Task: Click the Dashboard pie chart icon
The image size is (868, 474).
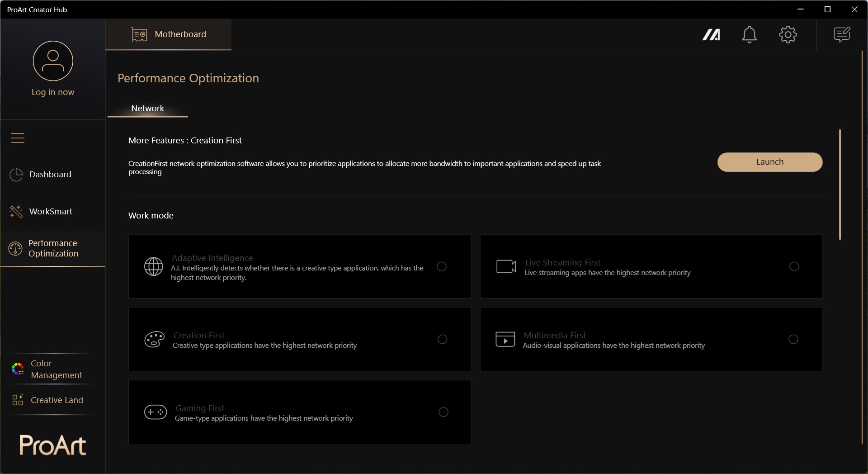Action: [x=16, y=175]
